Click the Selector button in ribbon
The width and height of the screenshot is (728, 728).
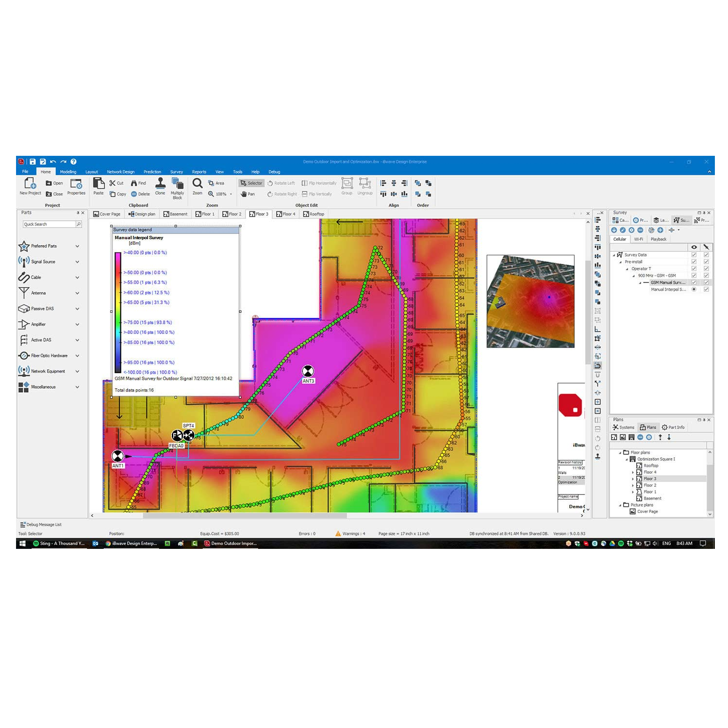tap(251, 183)
